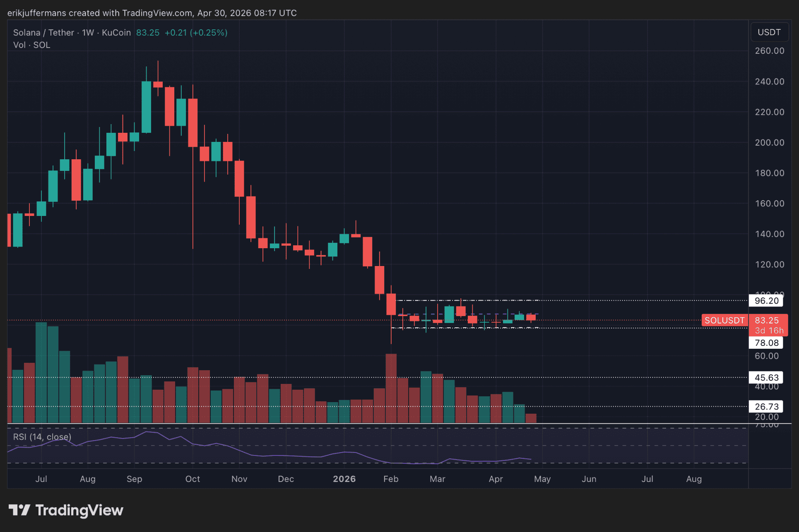Click the RSI (14, close) indicator label
This screenshot has width=799, height=532.
[42, 437]
